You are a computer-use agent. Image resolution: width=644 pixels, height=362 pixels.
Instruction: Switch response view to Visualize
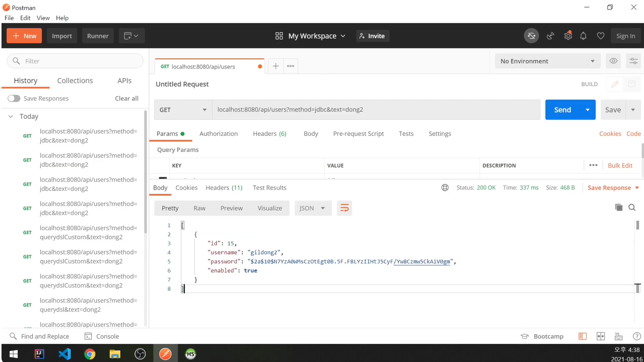pos(270,208)
